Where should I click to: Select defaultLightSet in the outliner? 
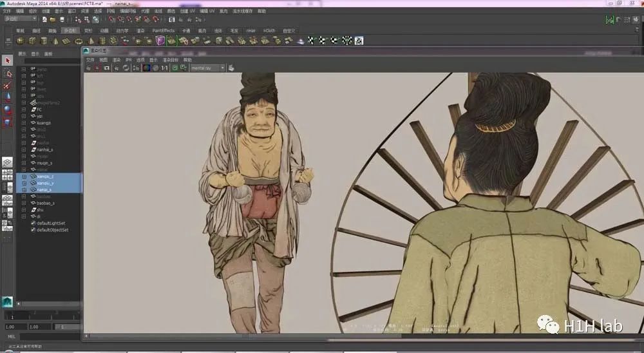pyautogui.click(x=52, y=223)
